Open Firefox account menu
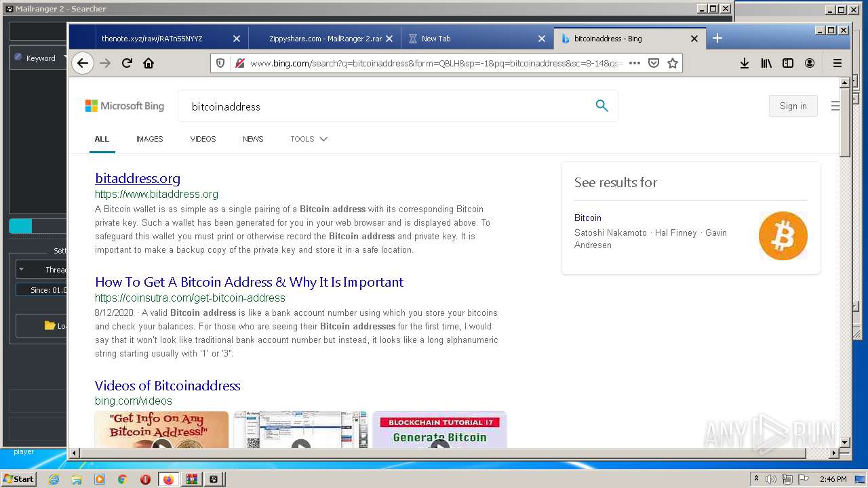The width and height of the screenshot is (868, 488). [810, 63]
